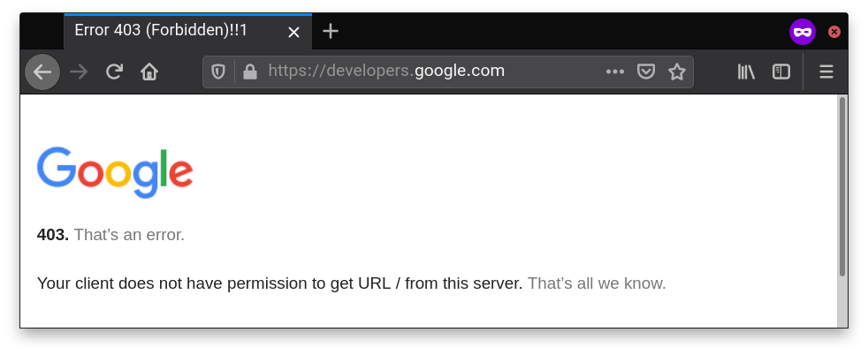Click the private browsing mask icon
This screenshot has height=355, width=868.
point(802,32)
